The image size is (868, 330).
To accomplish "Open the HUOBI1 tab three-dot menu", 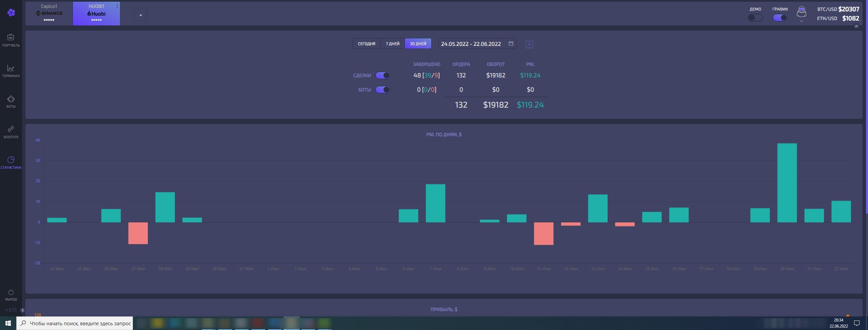I will point(117,6).
